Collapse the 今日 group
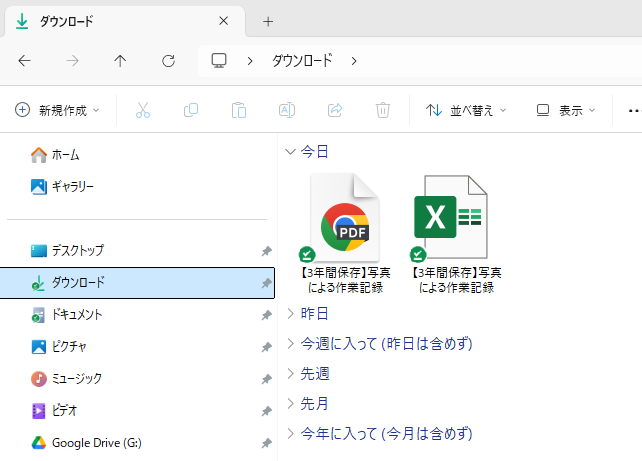 pyautogui.click(x=291, y=152)
